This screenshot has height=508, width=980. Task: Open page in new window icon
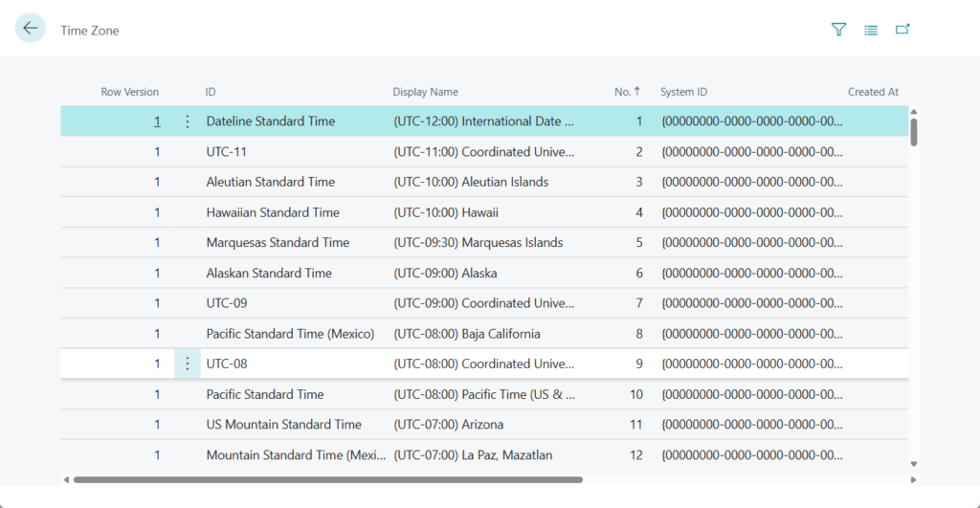[902, 30]
